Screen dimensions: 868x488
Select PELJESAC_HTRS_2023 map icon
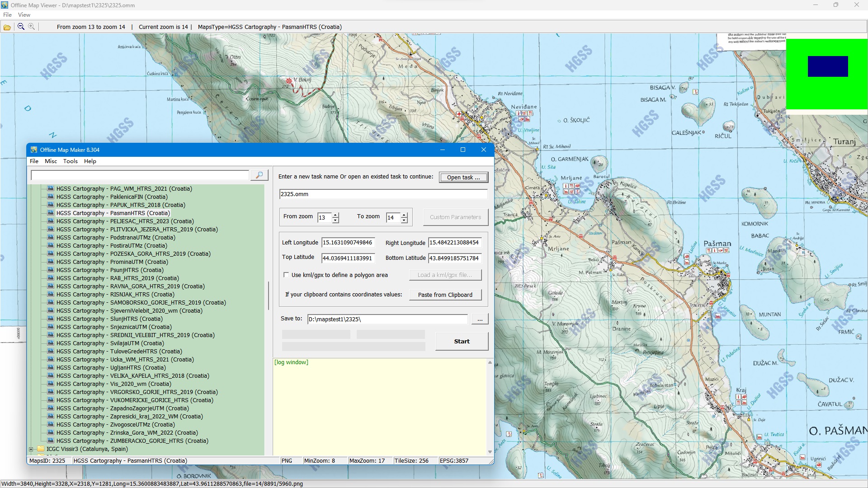(x=51, y=221)
